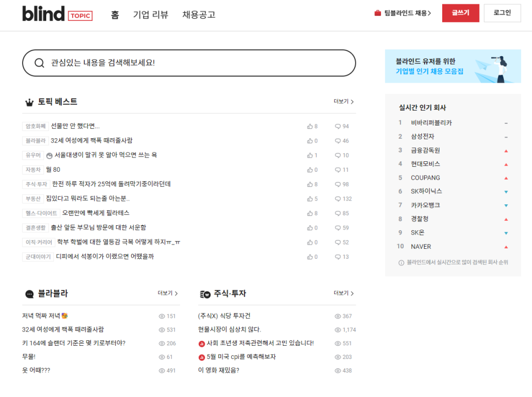532x397 pixels.
Task: Click the up-trend arrow beside NAVER
Action: pyautogui.click(x=506, y=247)
